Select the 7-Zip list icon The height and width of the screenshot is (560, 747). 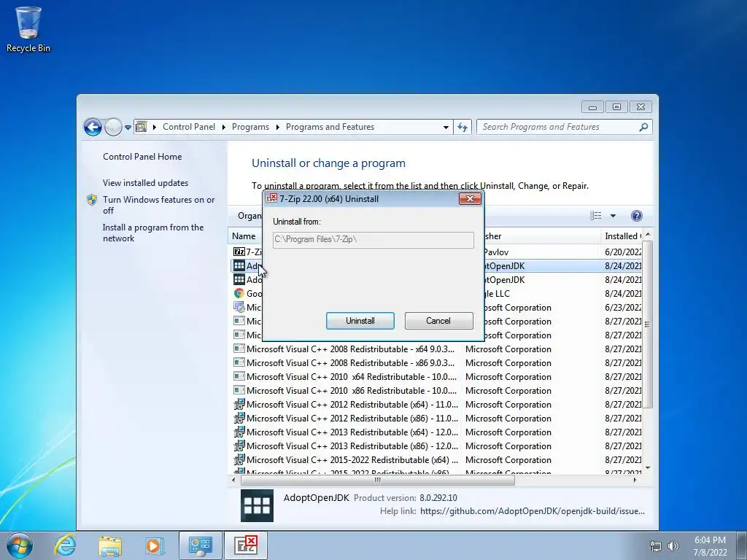[239, 252]
